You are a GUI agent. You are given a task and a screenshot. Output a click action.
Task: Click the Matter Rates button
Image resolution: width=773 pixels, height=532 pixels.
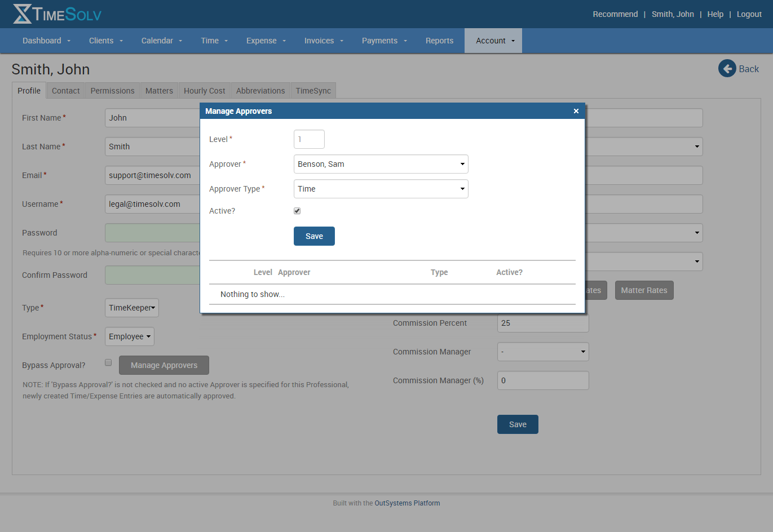(644, 290)
